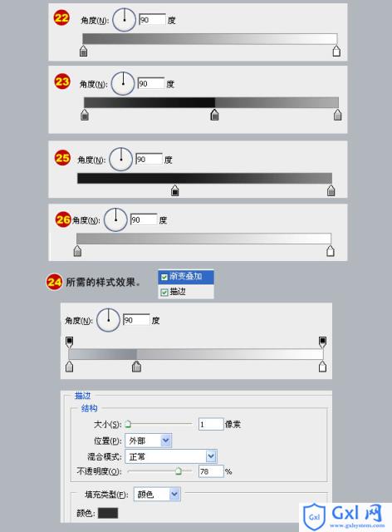Image resolution: width=392 pixels, height=532 pixels.
Task: Toggle the 渐变叠加 checkbox
Action: [x=164, y=277]
